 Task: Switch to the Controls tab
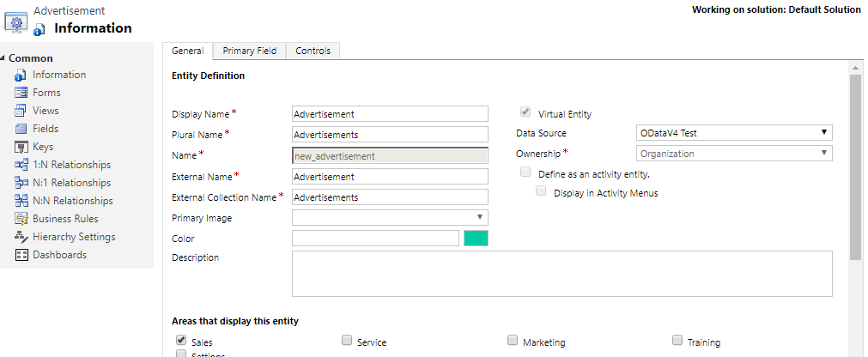(313, 51)
